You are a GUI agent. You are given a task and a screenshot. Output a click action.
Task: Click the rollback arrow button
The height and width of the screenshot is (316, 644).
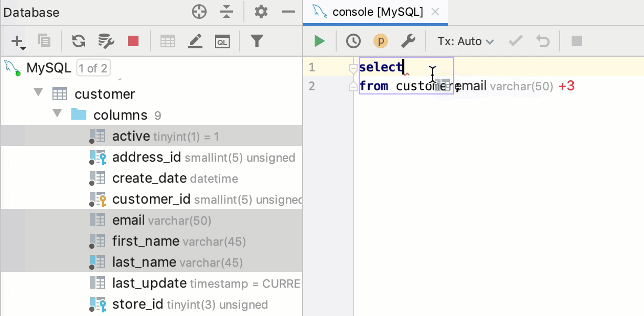tap(543, 41)
